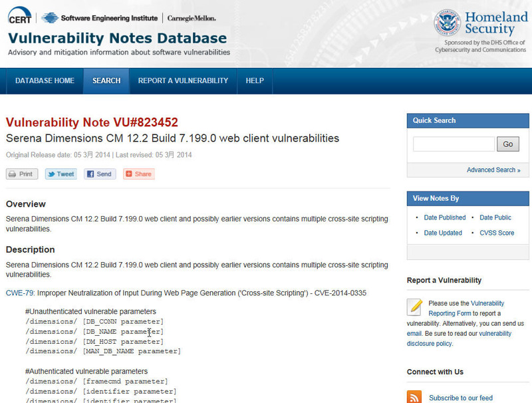Click the Facebook Send button
This screenshot has height=403, width=532.
[x=100, y=174]
